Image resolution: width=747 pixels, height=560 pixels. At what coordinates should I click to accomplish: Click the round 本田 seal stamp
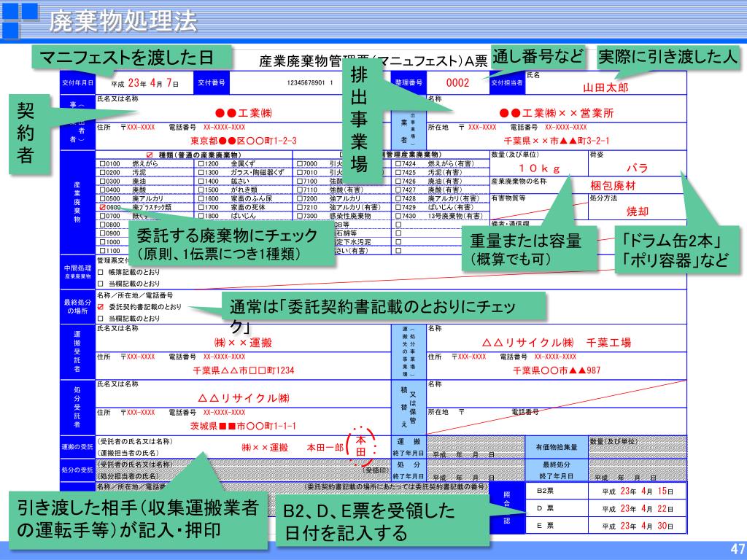362,446
